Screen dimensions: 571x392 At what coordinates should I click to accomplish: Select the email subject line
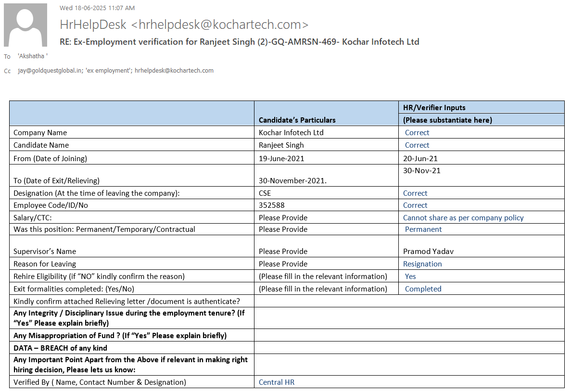(x=239, y=42)
